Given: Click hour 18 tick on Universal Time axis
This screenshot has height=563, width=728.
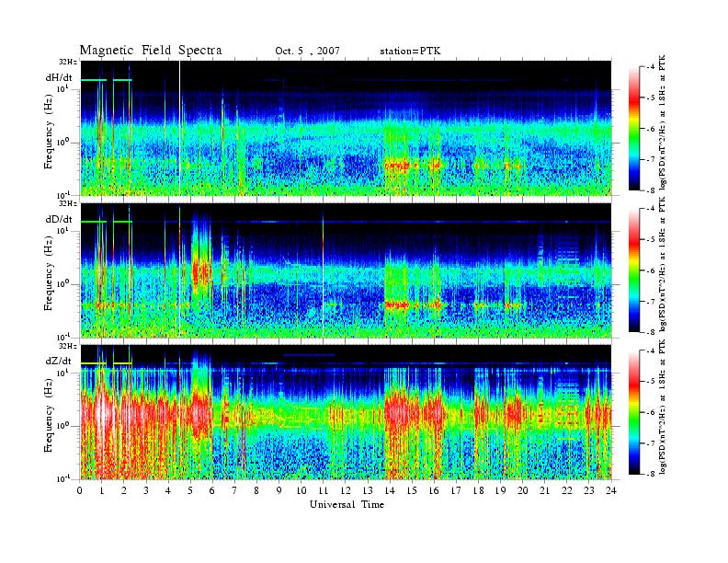Looking at the screenshot, I should 478,490.
